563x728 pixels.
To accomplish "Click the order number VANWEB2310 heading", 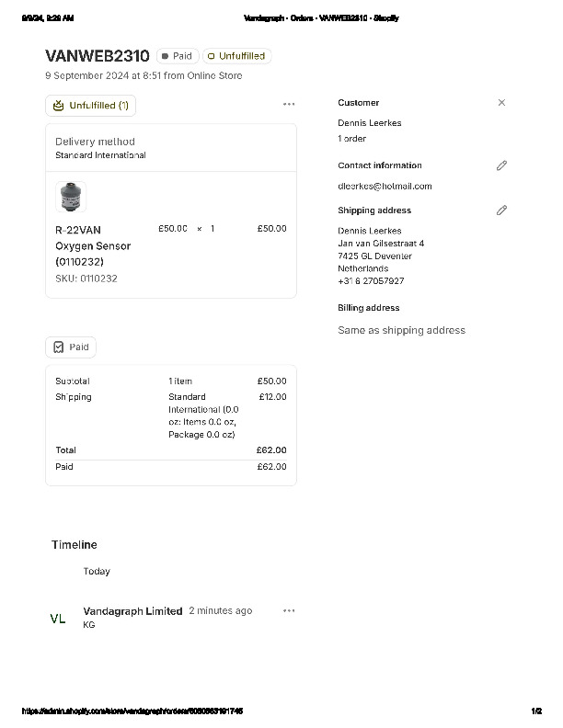I will pyautogui.click(x=97, y=56).
